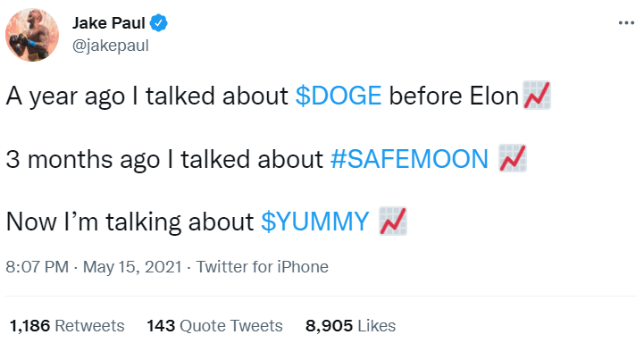Screen dimensions: 644x343
Task: Click chart emoji after #SAFEMOON
Action: 513,158
